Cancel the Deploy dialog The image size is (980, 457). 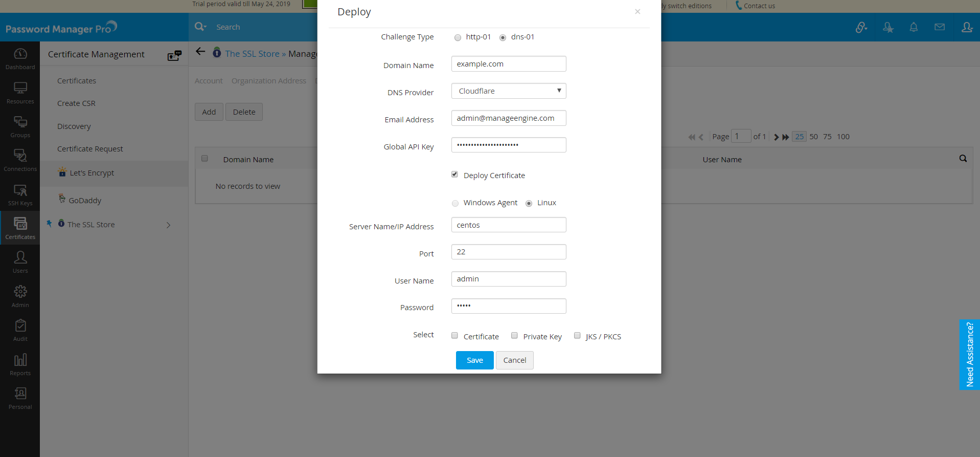(x=514, y=360)
